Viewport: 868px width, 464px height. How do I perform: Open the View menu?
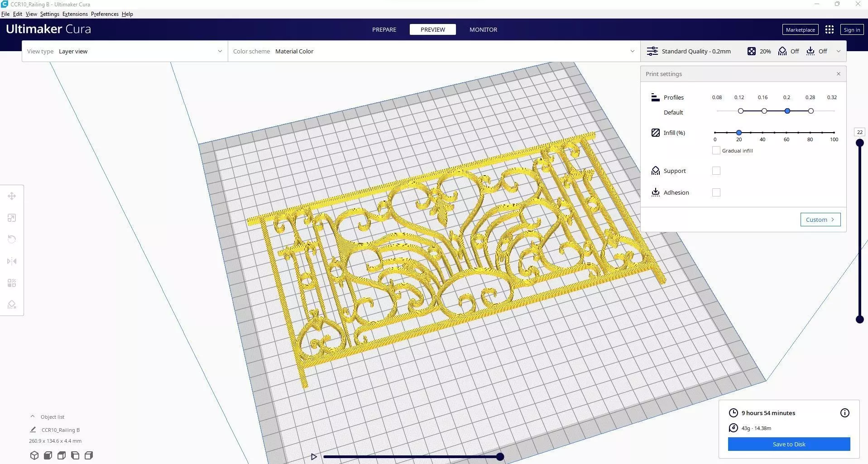31,14
